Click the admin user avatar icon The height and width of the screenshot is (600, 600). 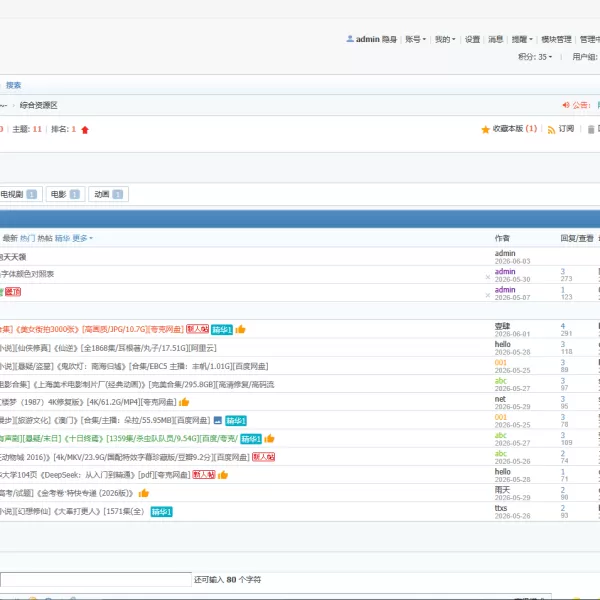click(350, 39)
